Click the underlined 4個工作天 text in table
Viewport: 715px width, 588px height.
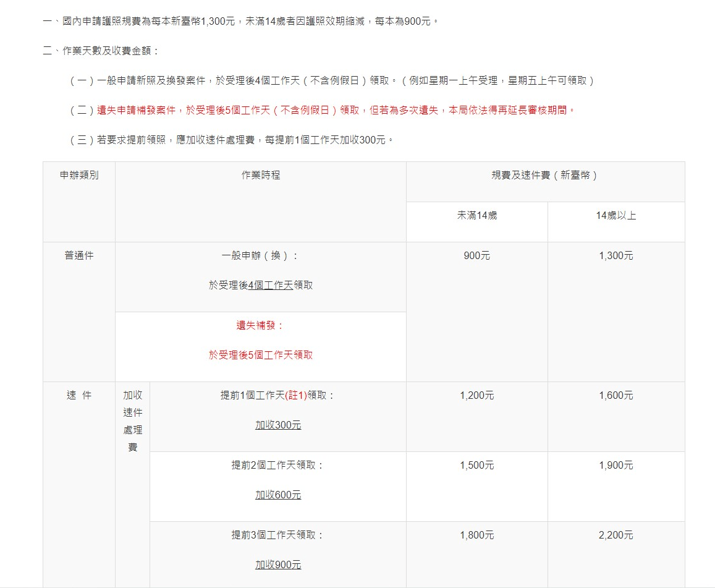(271, 286)
